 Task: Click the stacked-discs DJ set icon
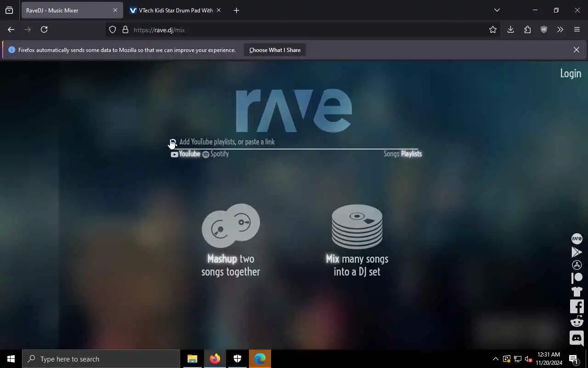pyautogui.click(x=357, y=226)
